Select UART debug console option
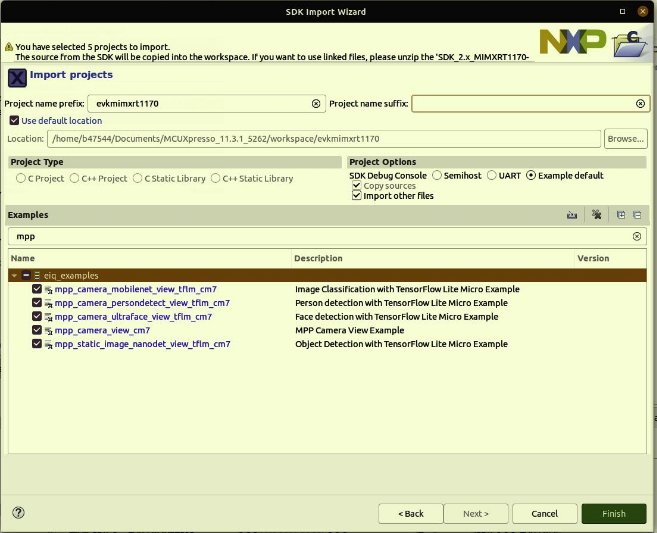The width and height of the screenshot is (657, 533). click(x=491, y=175)
